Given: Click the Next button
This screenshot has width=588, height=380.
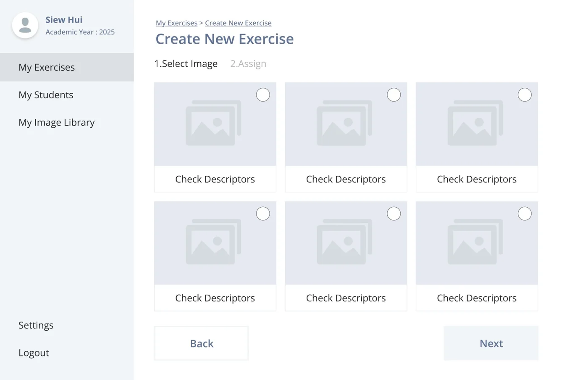Looking at the screenshot, I should 491,343.
